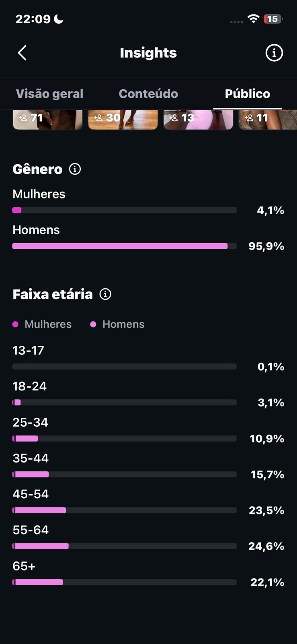Tap the info icon beside Faixa etária
The width and height of the screenshot is (297, 644).
tap(105, 294)
